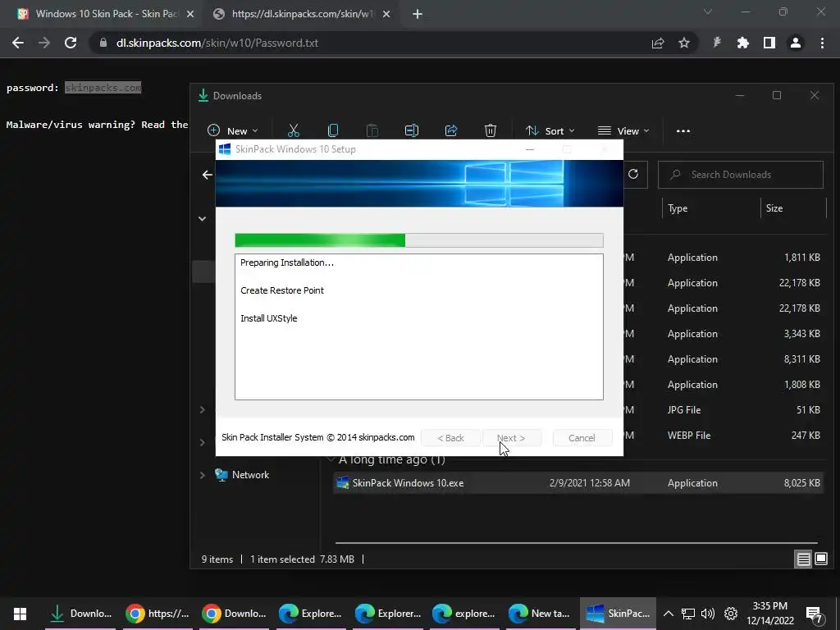The width and height of the screenshot is (840, 630).
Task: Click the Search Downloads field
Action: click(x=741, y=175)
